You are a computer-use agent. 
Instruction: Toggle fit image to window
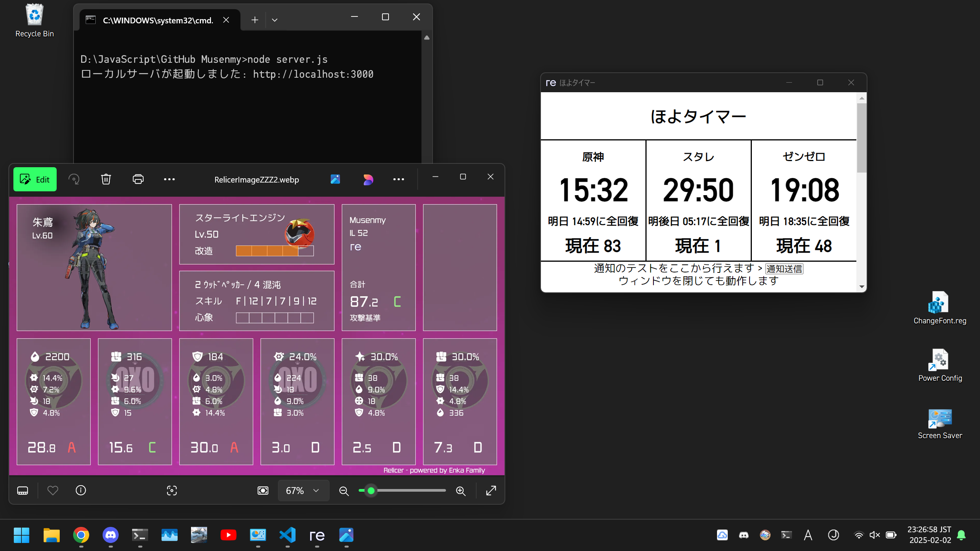point(263,491)
